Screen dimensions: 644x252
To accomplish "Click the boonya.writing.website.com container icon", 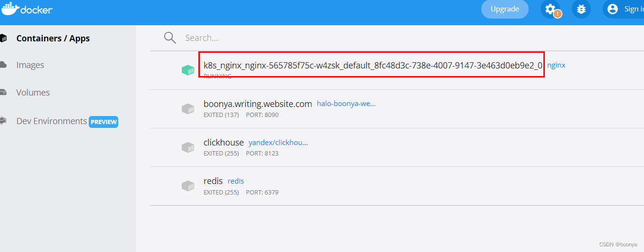I will [x=188, y=109].
